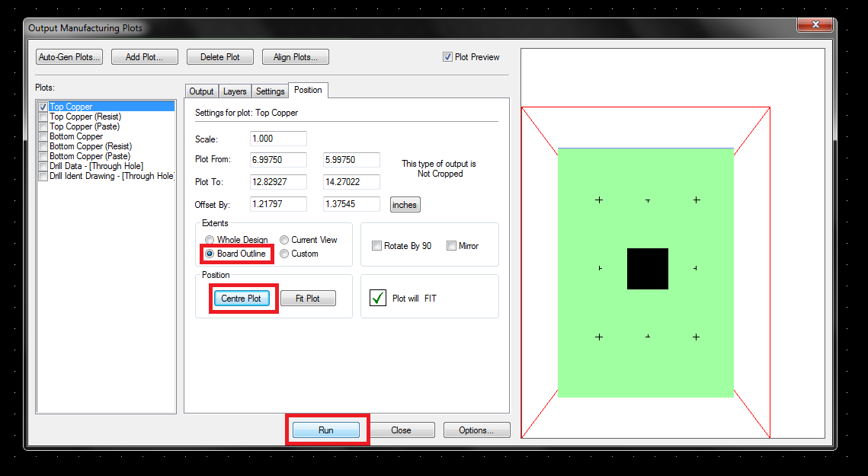Image resolution: width=868 pixels, height=476 pixels.
Task: Toggle measurement units via the inches button
Action: pyautogui.click(x=405, y=204)
